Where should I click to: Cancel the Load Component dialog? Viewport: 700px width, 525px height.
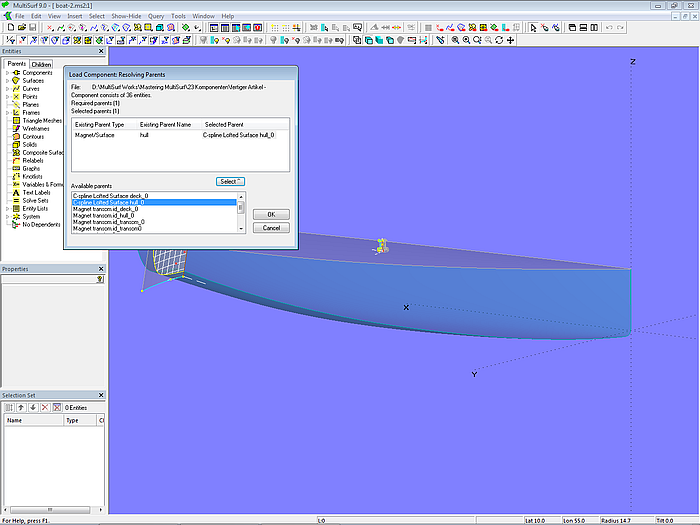coord(270,228)
